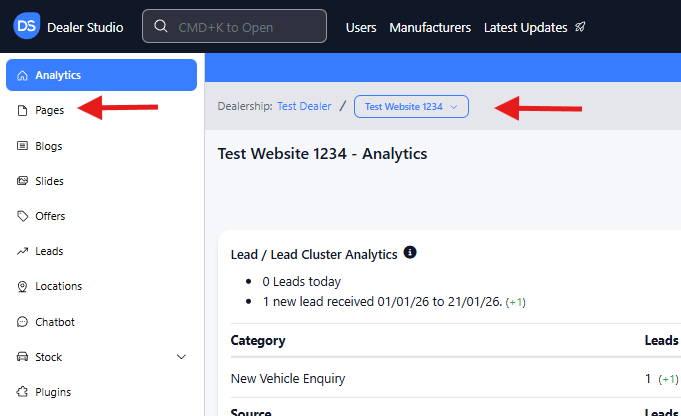The height and width of the screenshot is (416, 681).
Task: Click the Analytics home icon
Action: (23, 76)
